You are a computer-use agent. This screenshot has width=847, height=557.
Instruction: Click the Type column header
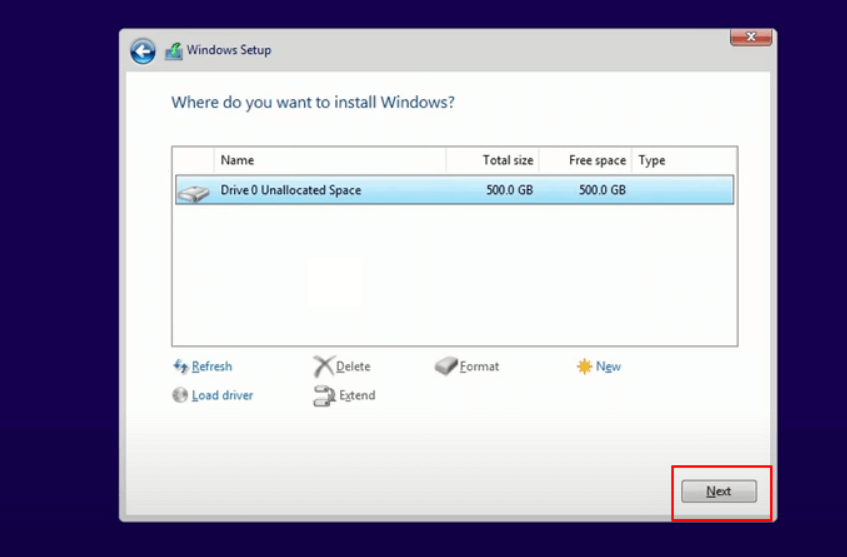tap(652, 160)
